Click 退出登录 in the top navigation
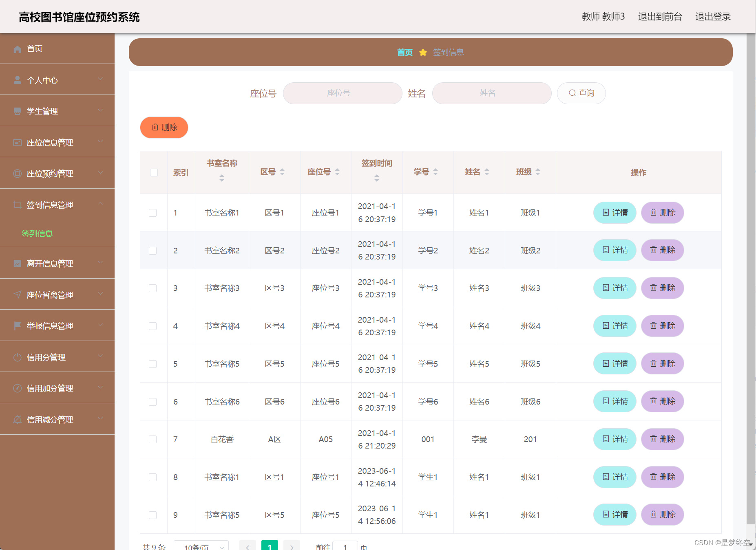The image size is (756, 550). pos(712,17)
